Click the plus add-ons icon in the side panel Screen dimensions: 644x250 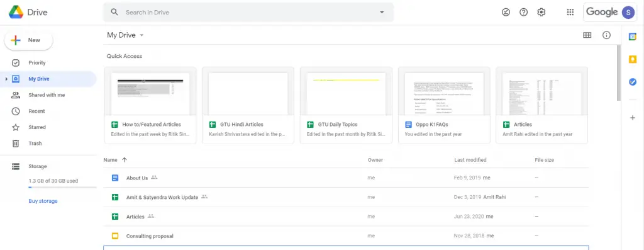pyautogui.click(x=633, y=118)
